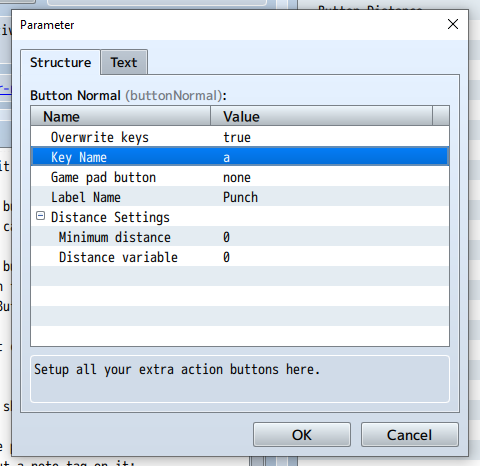Click the 'Punch' label value
The image size is (480, 466).
coord(240,197)
